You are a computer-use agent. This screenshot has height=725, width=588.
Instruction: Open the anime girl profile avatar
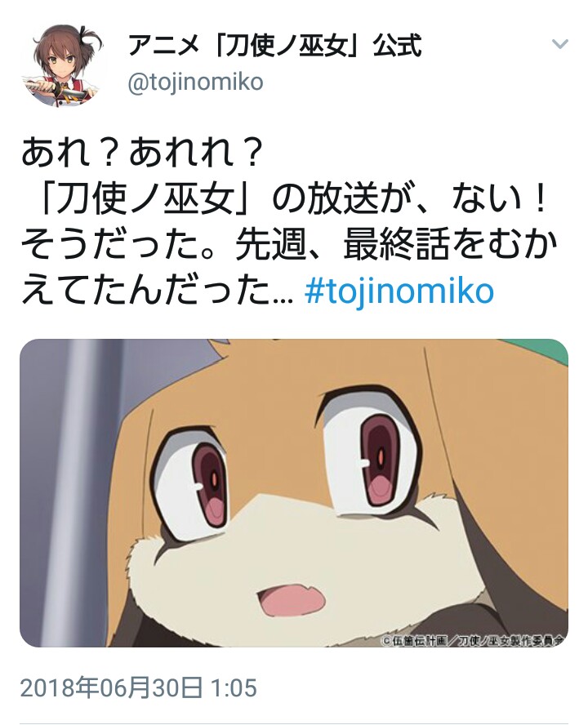pos(61,64)
